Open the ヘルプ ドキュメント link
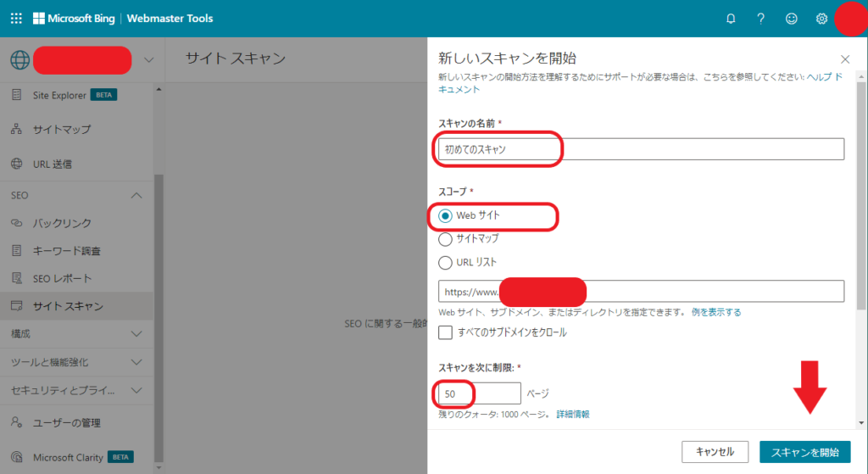Screen dimensions: 868x474 pos(824,77)
